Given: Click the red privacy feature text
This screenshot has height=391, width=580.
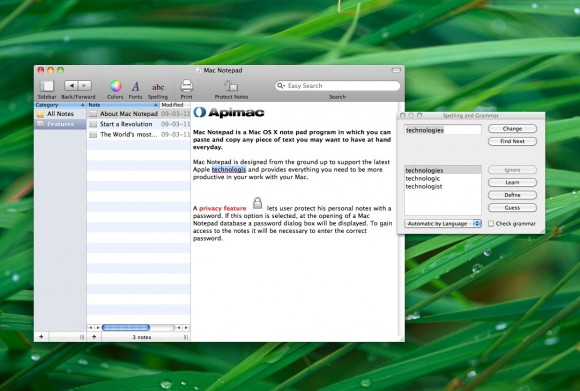Looking at the screenshot, I should [x=223, y=209].
